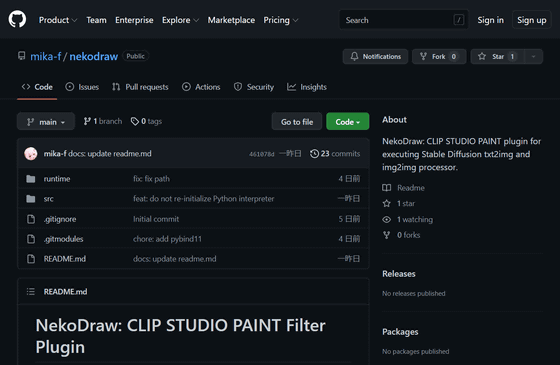Switch to the Actions tab
The height and width of the screenshot is (365, 560).
point(201,87)
